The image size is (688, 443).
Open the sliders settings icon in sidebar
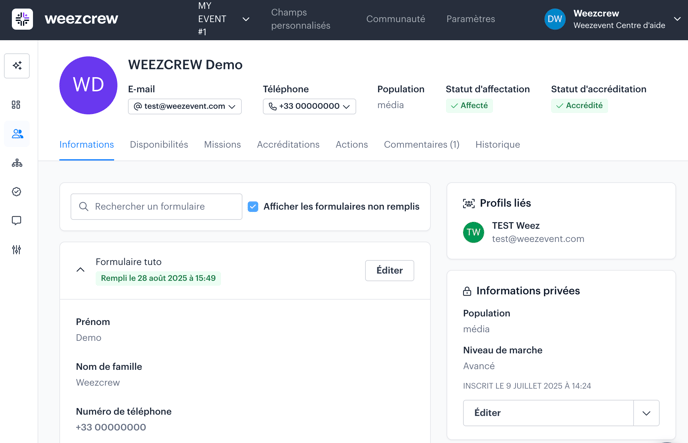[x=17, y=250]
